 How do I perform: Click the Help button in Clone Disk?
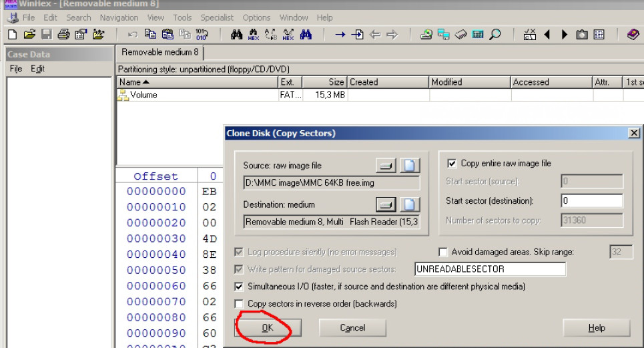[597, 328]
